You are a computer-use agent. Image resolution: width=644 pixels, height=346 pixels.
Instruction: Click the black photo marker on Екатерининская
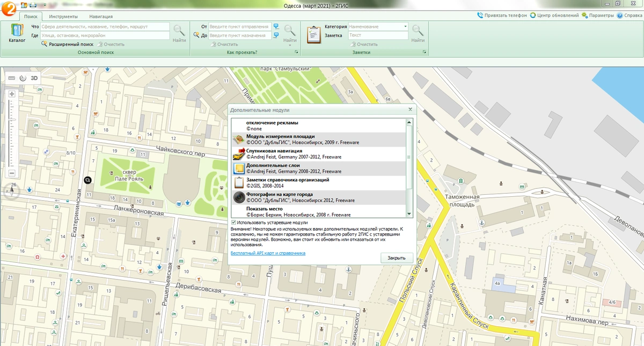(87, 181)
